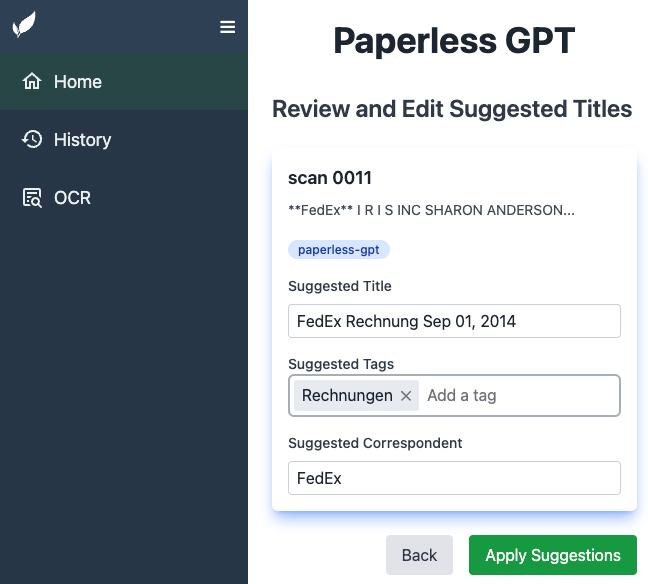Viewport: 648px width, 584px height.
Task: Open the Home sidebar item
Action: tap(78, 82)
